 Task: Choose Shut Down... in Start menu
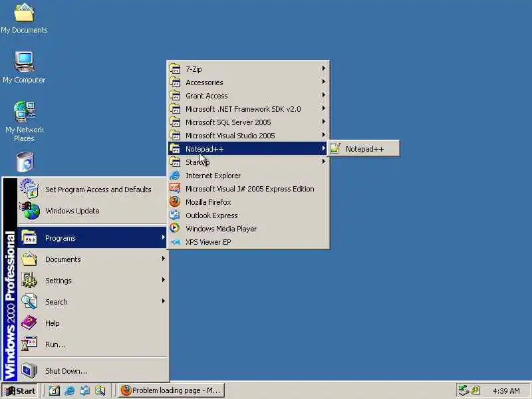pyautogui.click(x=92, y=371)
